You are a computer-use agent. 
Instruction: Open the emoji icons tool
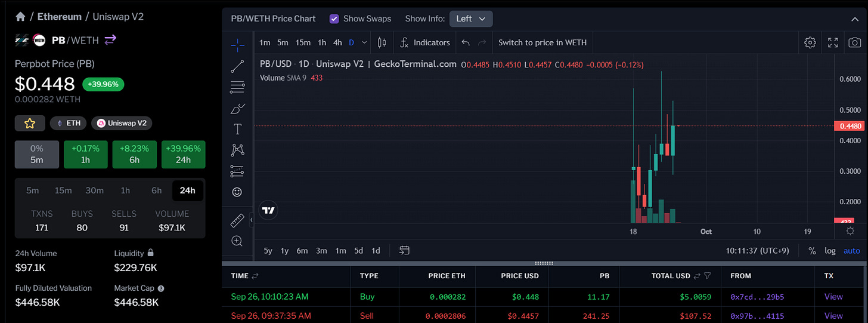[x=237, y=192]
